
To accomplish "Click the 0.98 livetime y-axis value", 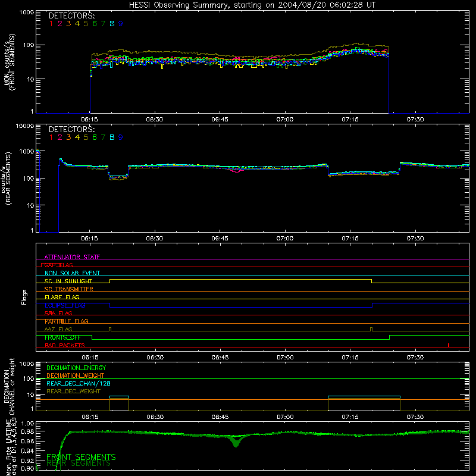I will point(27,431).
